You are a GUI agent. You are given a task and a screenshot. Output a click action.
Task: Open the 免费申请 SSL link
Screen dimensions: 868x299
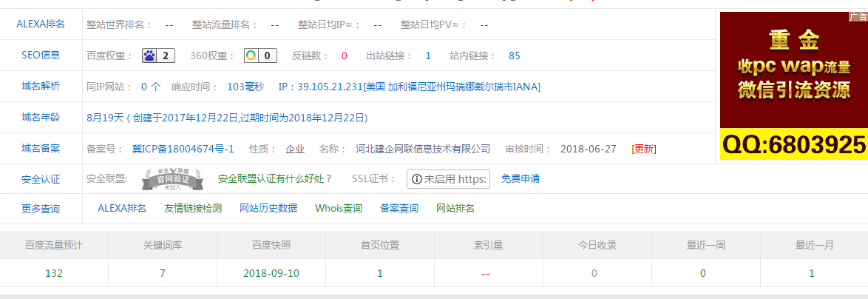[x=521, y=179]
